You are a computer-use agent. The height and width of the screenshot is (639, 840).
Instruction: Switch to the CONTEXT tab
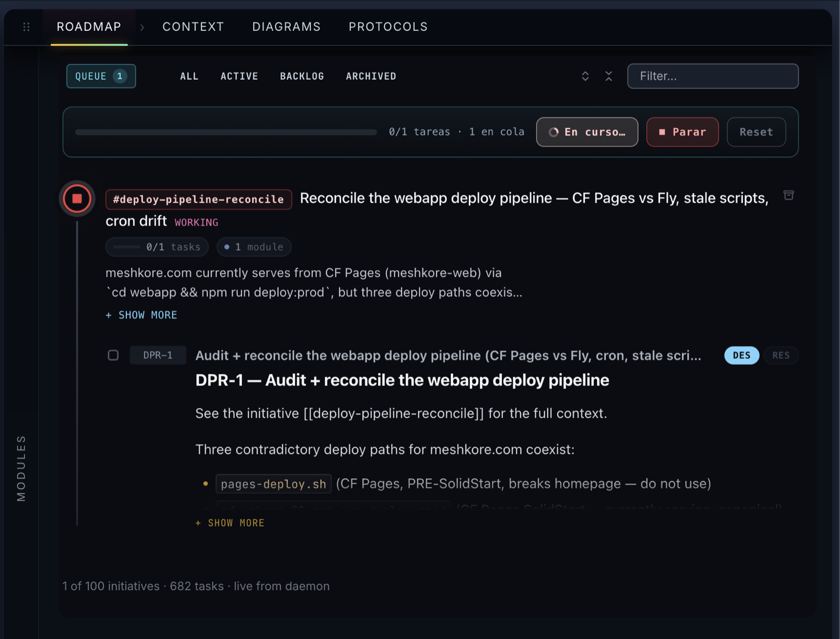click(193, 27)
